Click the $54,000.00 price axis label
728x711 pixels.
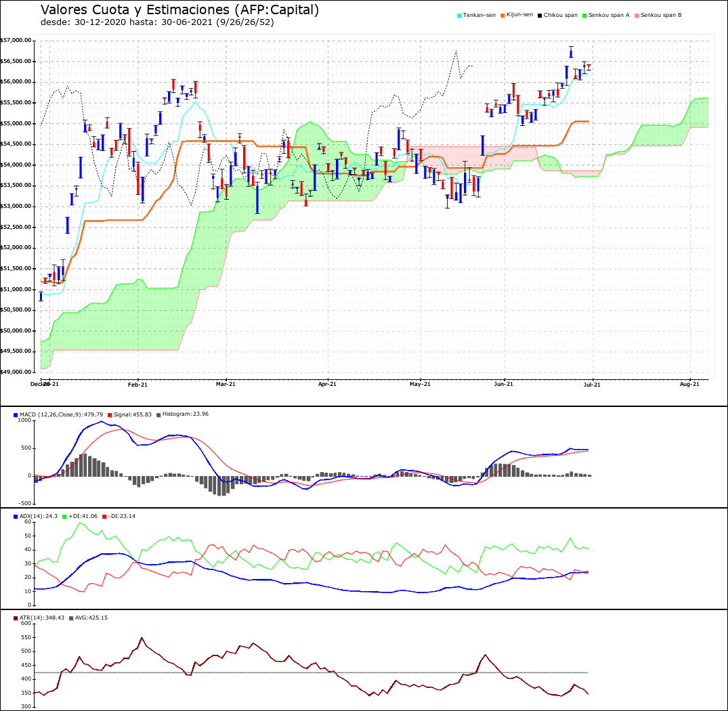click(16, 165)
